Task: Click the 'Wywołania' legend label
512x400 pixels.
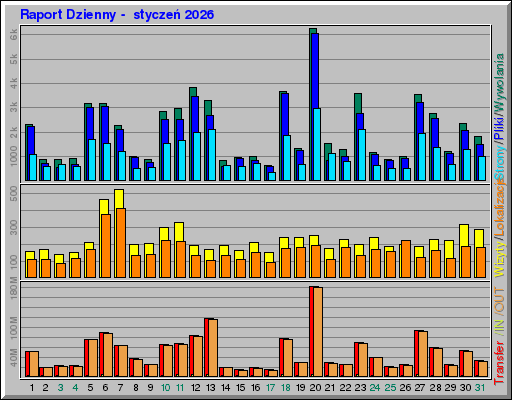Action: coord(500,83)
